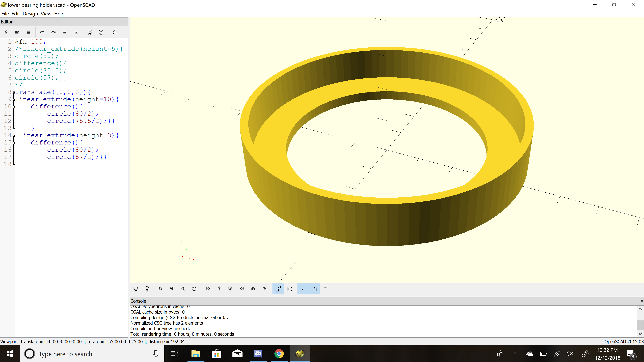Open Google Chrome from taskbar
644x362 pixels.
[x=279, y=354]
